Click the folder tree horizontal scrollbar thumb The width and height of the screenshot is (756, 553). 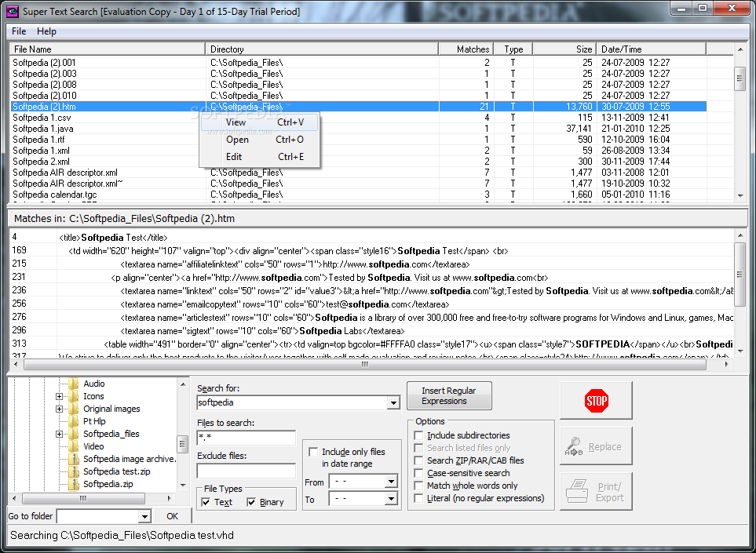[83, 499]
